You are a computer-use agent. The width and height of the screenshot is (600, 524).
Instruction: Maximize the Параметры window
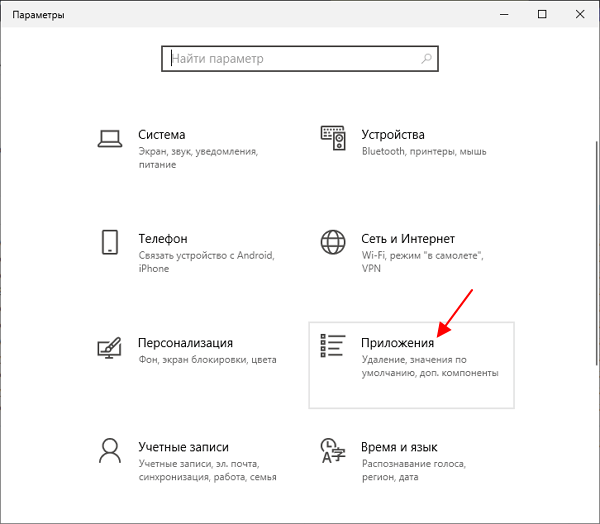[x=542, y=15]
